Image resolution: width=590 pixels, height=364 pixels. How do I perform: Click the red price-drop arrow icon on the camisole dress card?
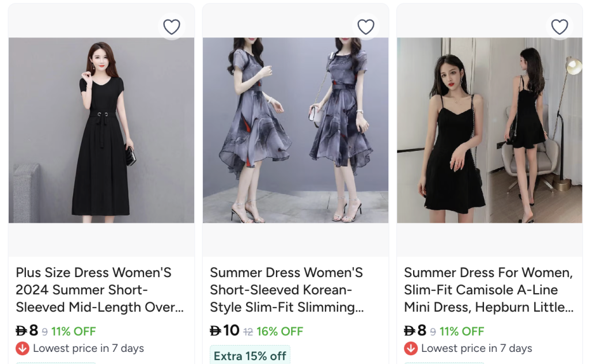click(411, 348)
